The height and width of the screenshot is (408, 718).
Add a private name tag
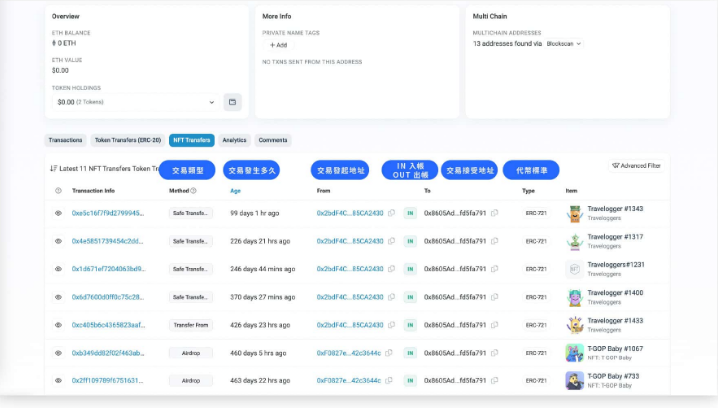click(278, 45)
